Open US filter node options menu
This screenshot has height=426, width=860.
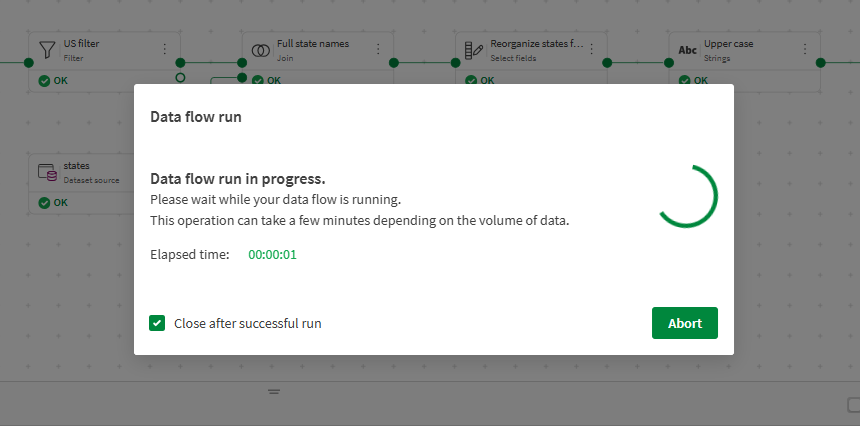click(x=165, y=49)
